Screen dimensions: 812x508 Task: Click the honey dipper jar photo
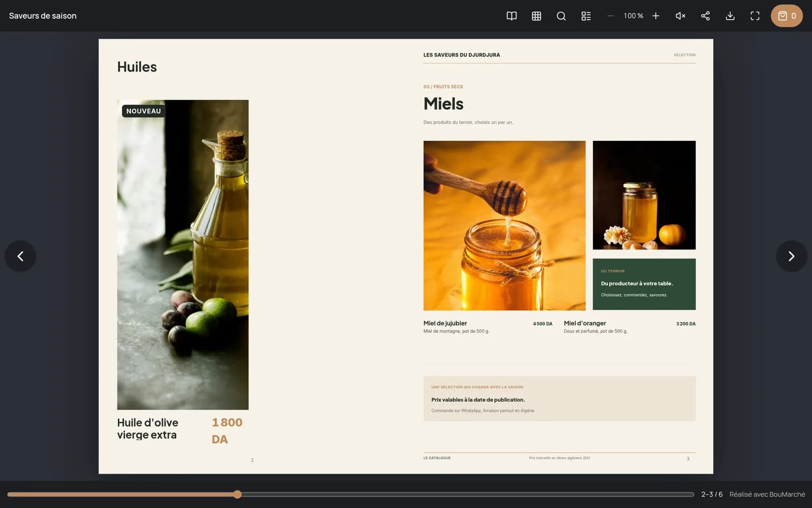click(504, 226)
